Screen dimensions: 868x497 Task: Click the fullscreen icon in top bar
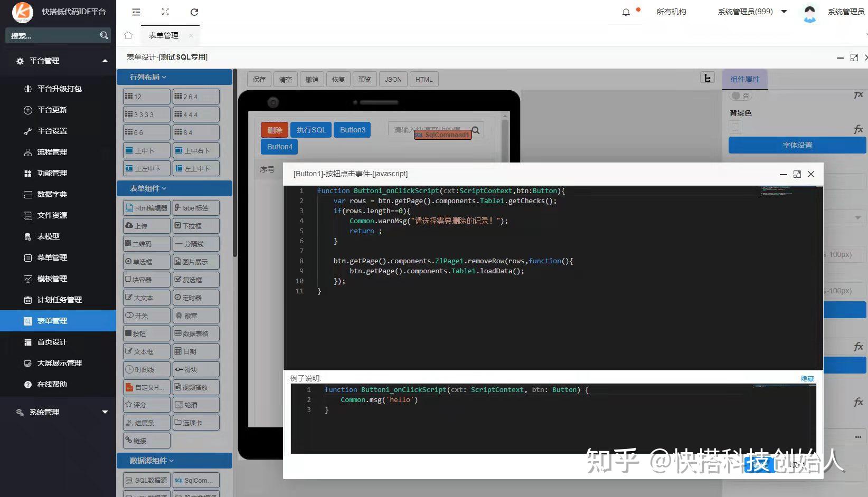click(165, 12)
